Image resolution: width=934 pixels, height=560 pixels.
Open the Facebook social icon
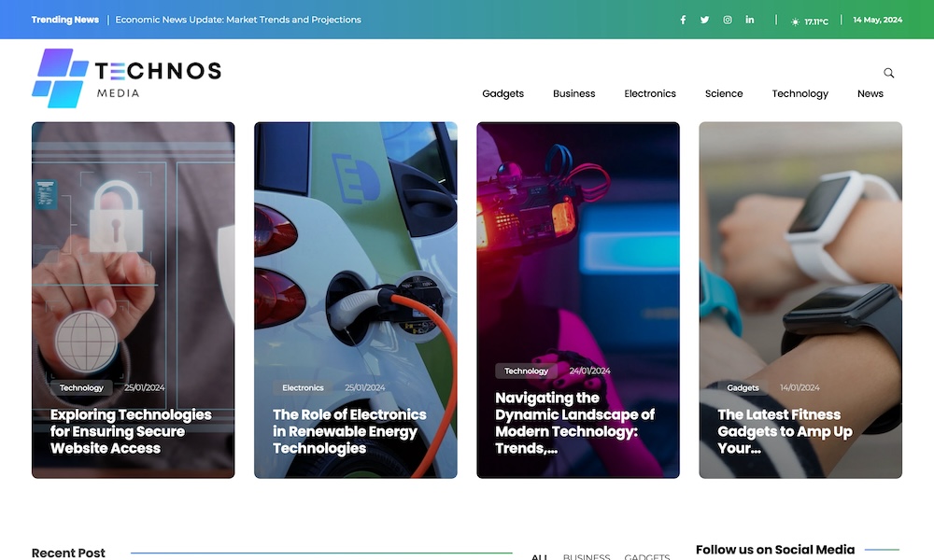point(683,20)
